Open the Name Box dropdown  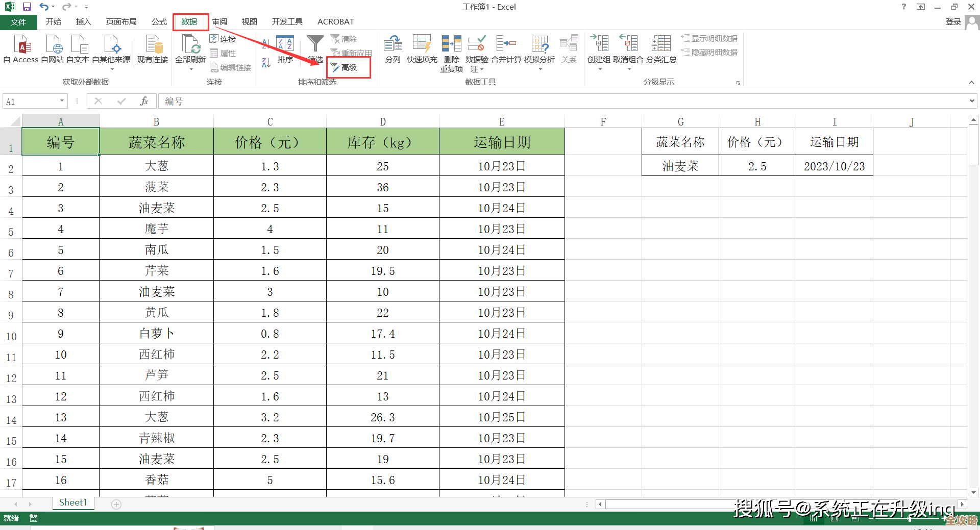tap(61, 101)
